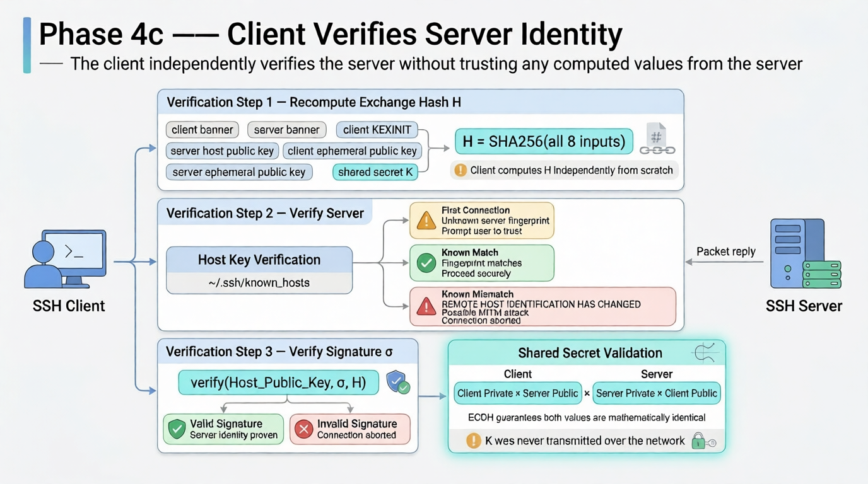Click 'Proceed securely' text
This screenshot has width=868, height=484.
476,274
